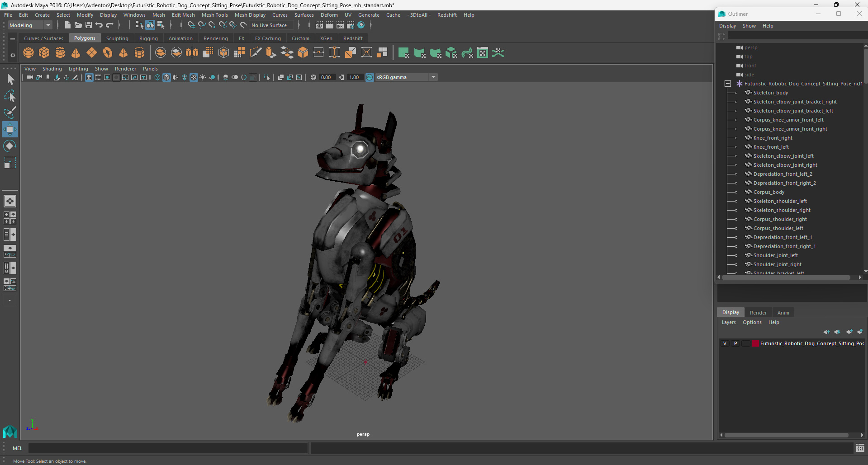Switch to the Sculpting shelf tab

click(x=117, y=38)
